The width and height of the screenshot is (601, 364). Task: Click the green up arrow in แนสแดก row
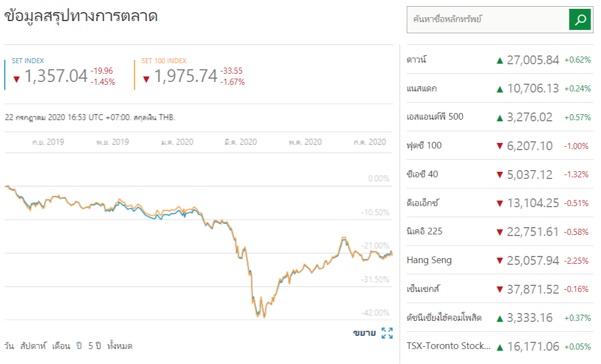500,89
